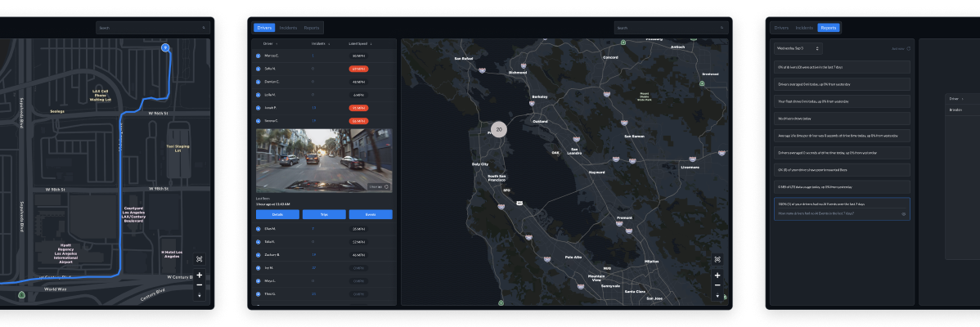
Task: Open the LTE data usage report card
Action: [842, 186]
